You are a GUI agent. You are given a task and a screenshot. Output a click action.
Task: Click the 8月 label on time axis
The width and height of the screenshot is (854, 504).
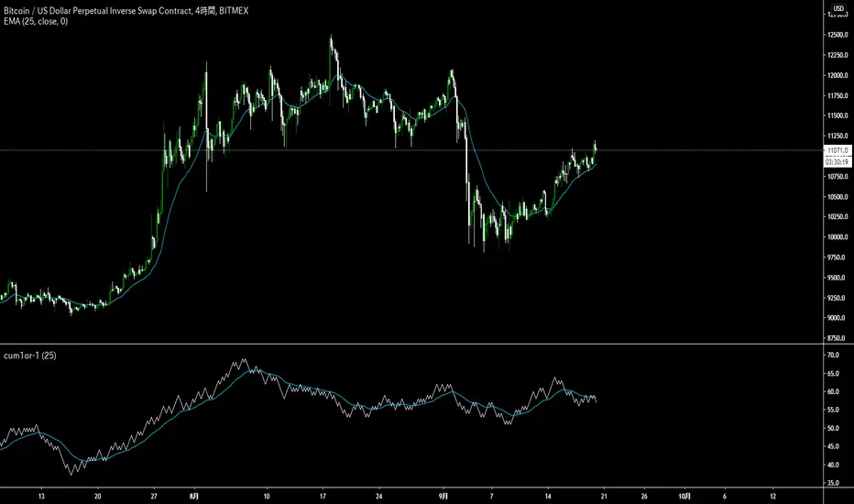(194, 497)
